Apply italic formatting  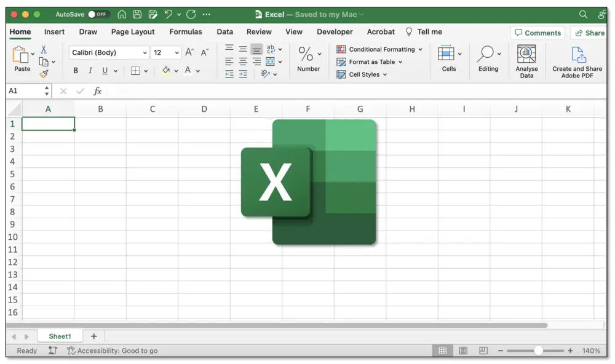90,71
